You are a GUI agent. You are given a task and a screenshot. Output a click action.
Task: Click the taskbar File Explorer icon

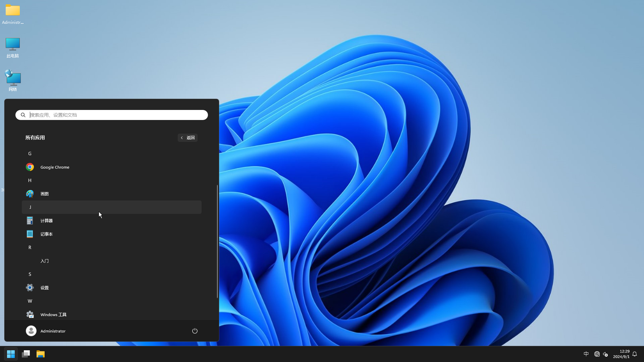coord(40,354)
